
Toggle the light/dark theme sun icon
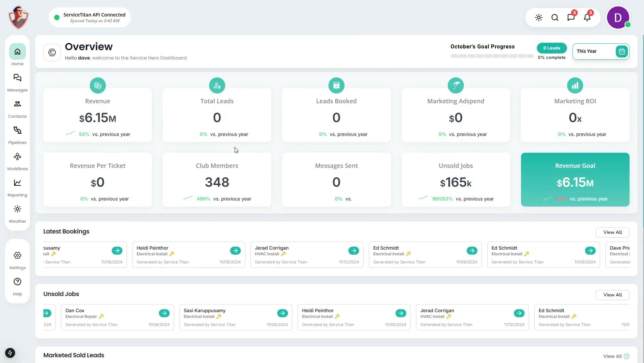pyautogui.click(x=539, y=17)
